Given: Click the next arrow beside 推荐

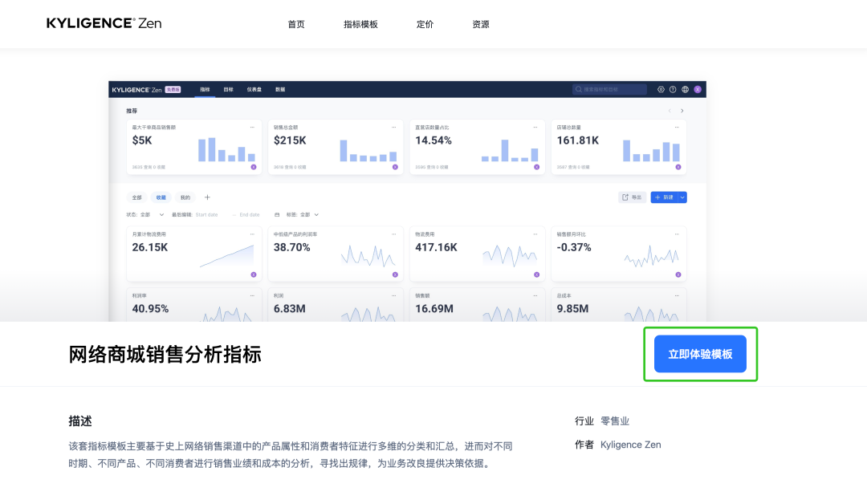Looking at the screenshot, I should click(682, 111).
